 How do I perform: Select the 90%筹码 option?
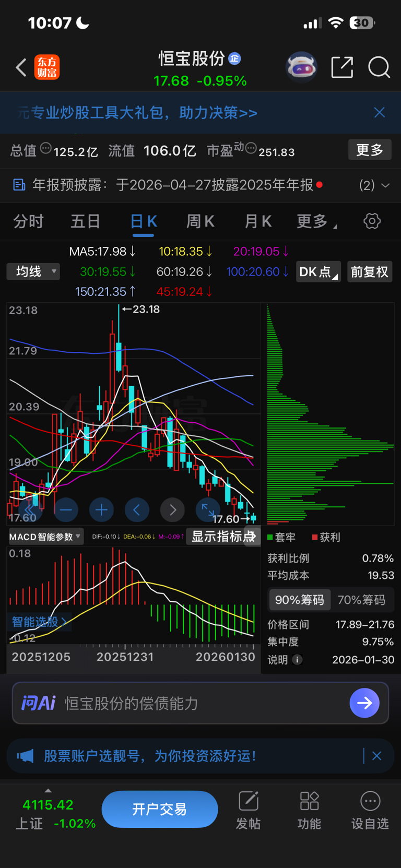tap(300, 600)
